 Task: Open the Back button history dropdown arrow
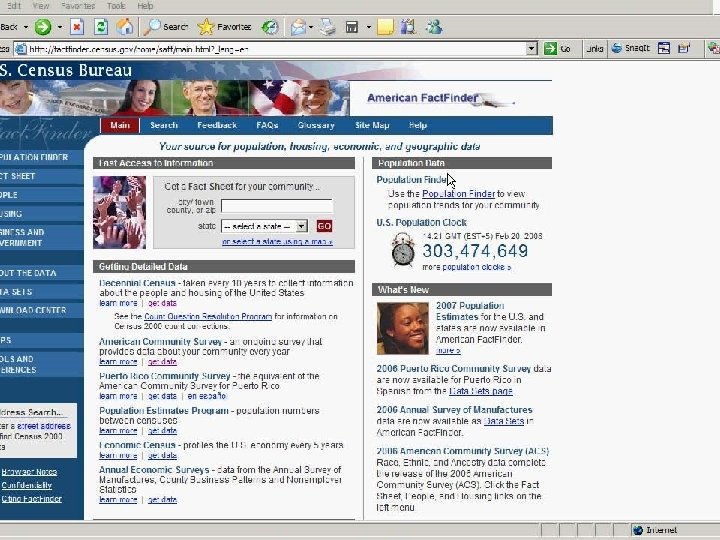point(26,27)
